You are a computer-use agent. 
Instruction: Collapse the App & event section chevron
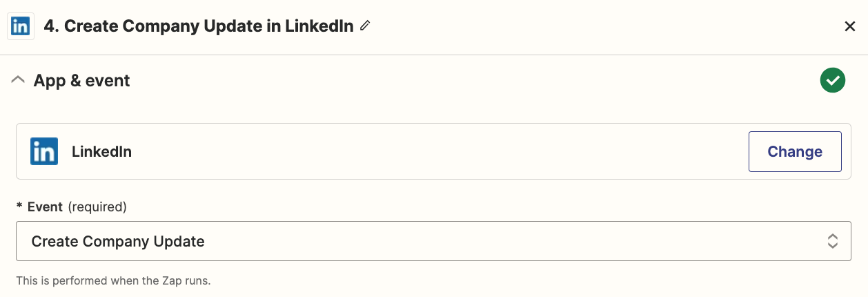[18, 80]
